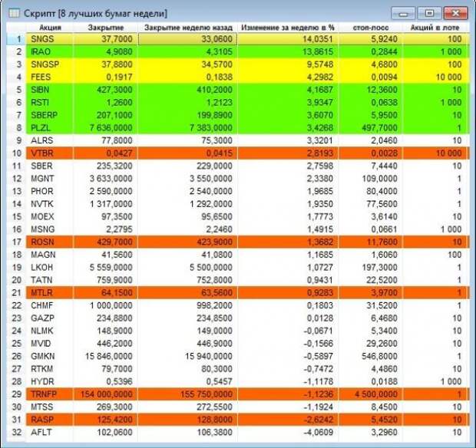This screenshot has width=476, height=448.
Task: Select the MVID ticker cell
Action: coord(50,344)
